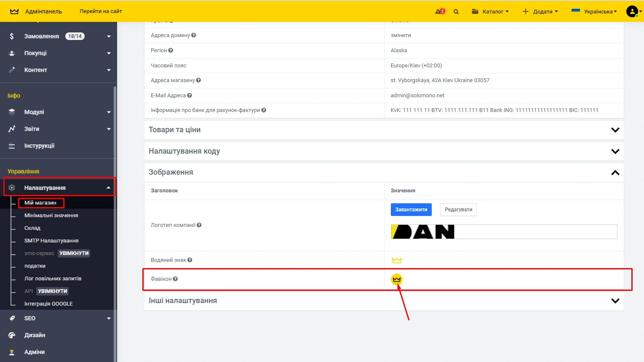Collapse the Зображення section
Image resolution: width=644 pixels, height=362 pixels.
[615, 173]
